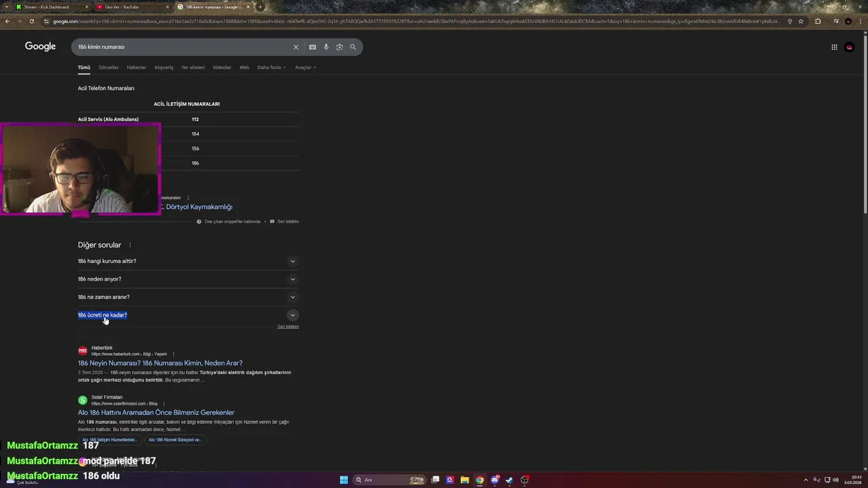This screenshot has height=488, width=868.
Task: Open File Explorer from the taskbar
Action: [465, 480]
